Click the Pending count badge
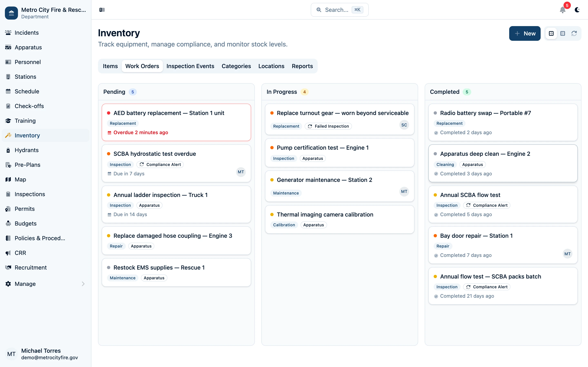 tap(133, 92)
